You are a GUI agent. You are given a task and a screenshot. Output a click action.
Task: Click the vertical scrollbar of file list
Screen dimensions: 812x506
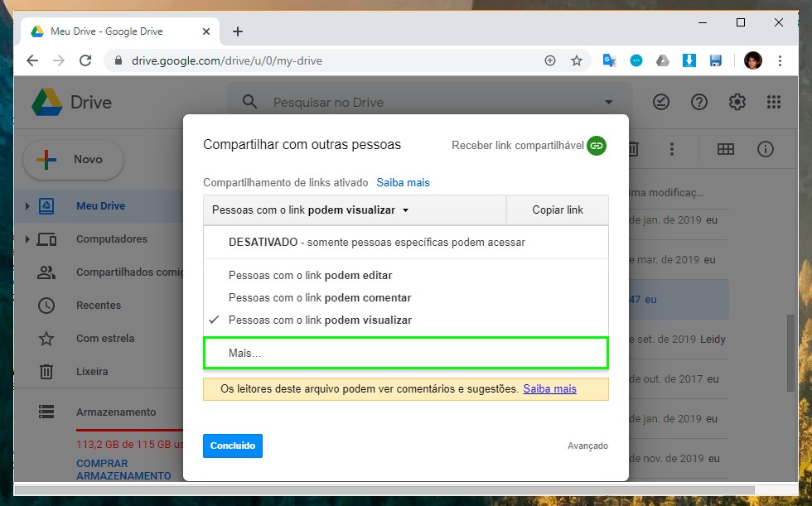(790, 352)
